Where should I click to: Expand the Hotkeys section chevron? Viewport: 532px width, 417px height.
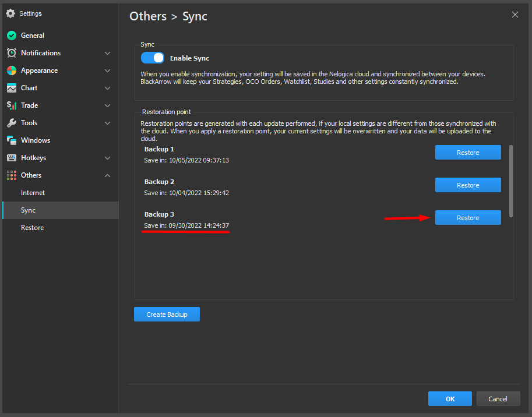click(x=107, y=158)
